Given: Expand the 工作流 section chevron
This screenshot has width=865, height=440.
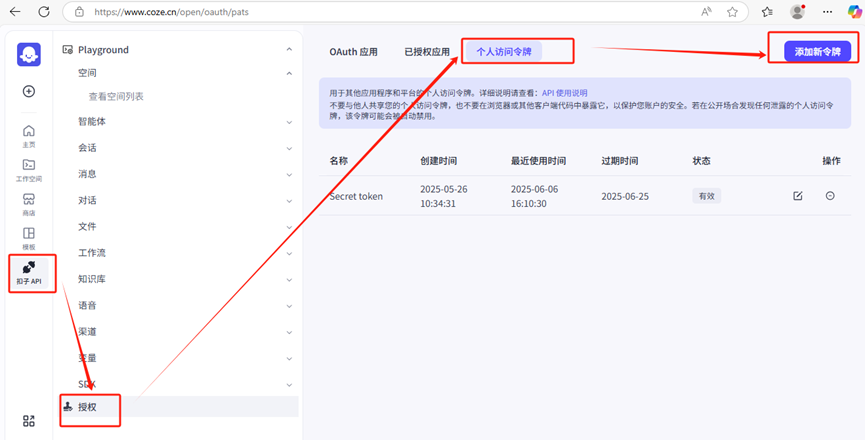Looking at the screenshot, I should pos(289,253).
